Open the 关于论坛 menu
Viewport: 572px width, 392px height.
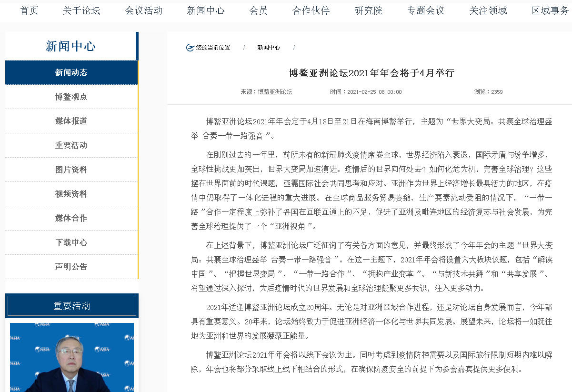81,10
